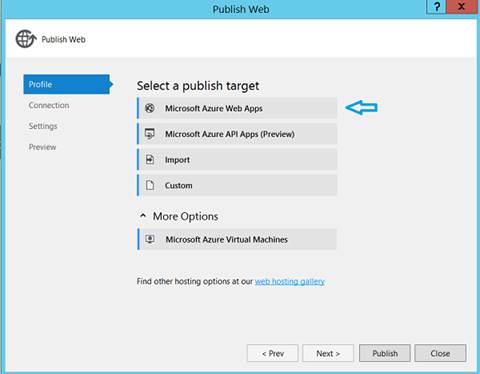Viewport: 480px width, 374px height.
Task: Select the Import publish target
Action: click(x=237, y=159)
